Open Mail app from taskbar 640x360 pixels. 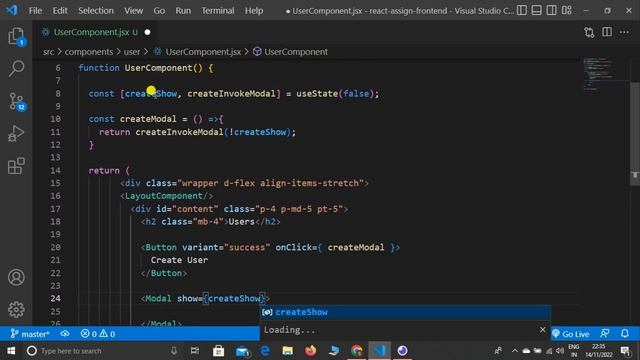click(x=242, y=351)
